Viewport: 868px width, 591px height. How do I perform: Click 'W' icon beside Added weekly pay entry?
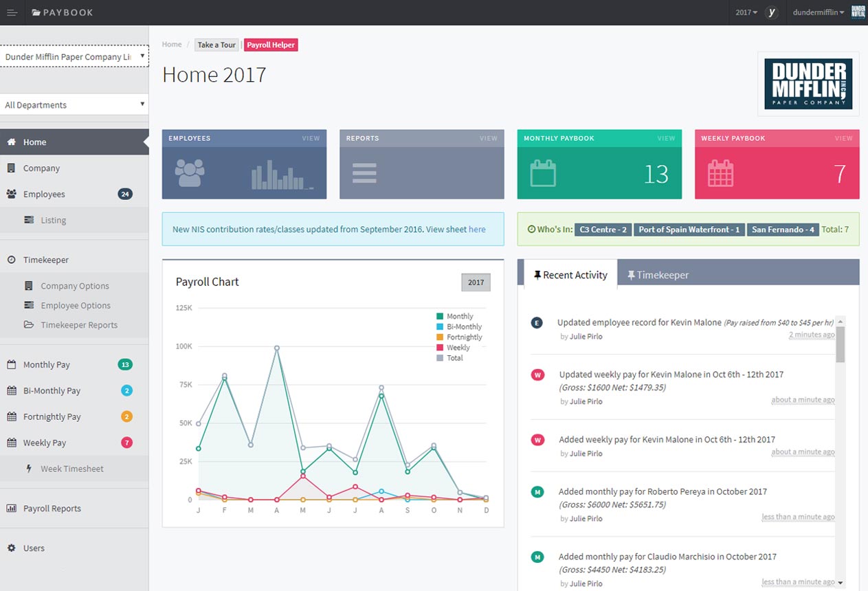(538, 440)
